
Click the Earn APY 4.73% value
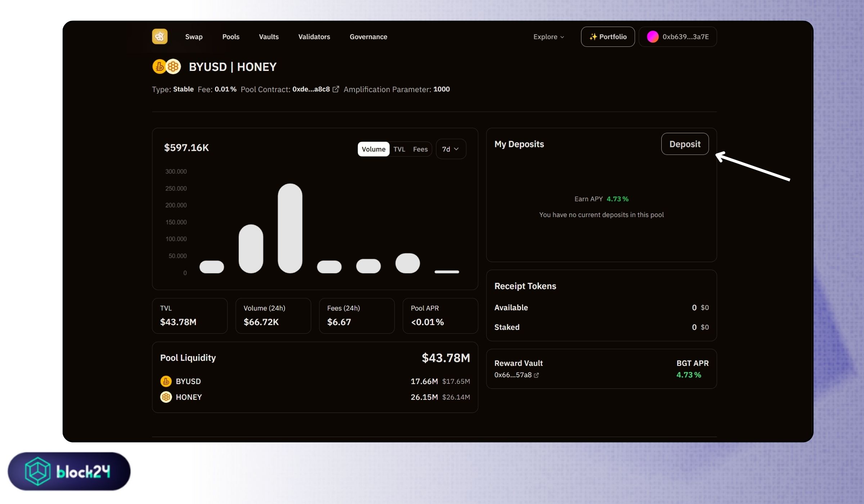617,199
